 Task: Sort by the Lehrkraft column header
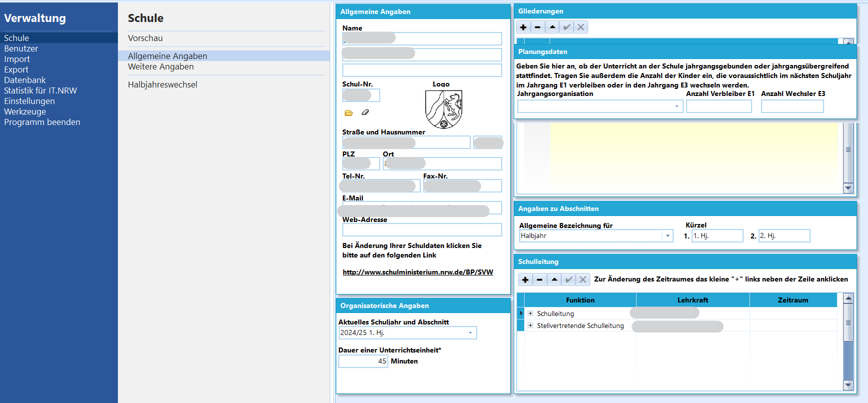click(x=693, y=300)
